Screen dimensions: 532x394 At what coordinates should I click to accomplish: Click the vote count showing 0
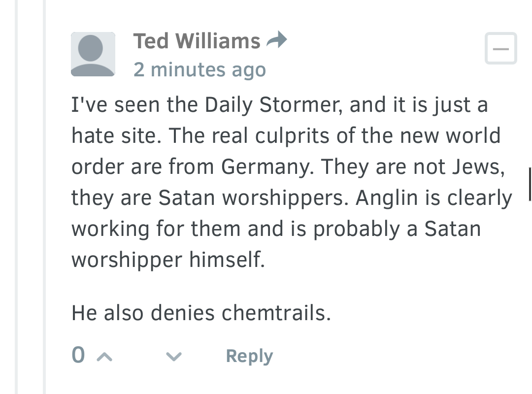click(78, 355)
